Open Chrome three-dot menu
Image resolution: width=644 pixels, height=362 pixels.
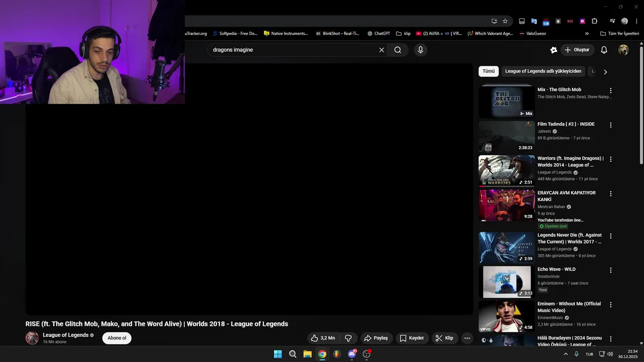[636, 21]
